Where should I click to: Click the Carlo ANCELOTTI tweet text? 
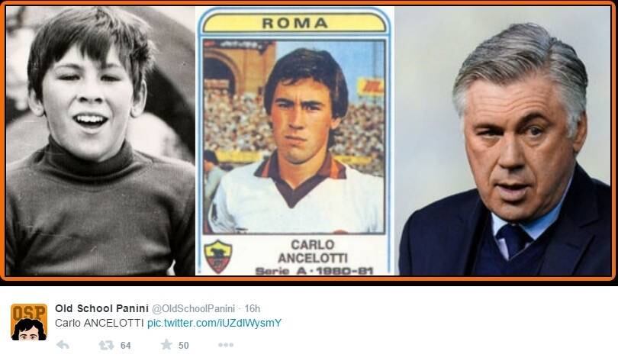click(x=99, y=323)
